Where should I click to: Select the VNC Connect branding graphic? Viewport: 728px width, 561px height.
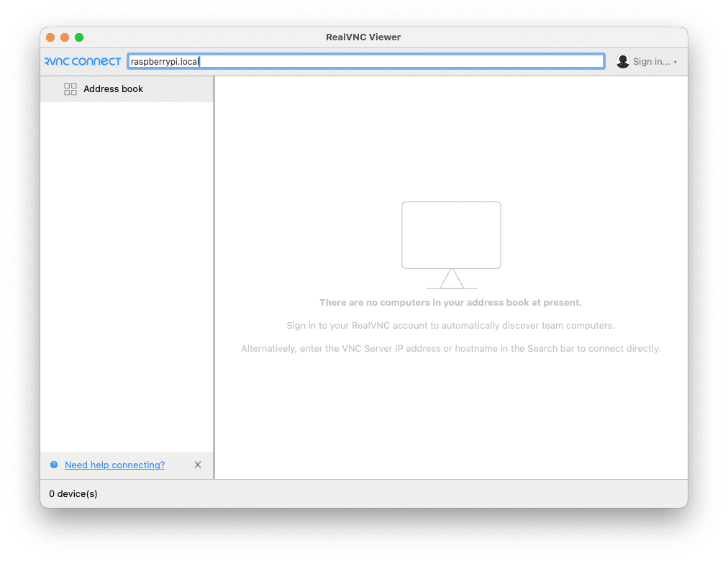coord(82,61)
